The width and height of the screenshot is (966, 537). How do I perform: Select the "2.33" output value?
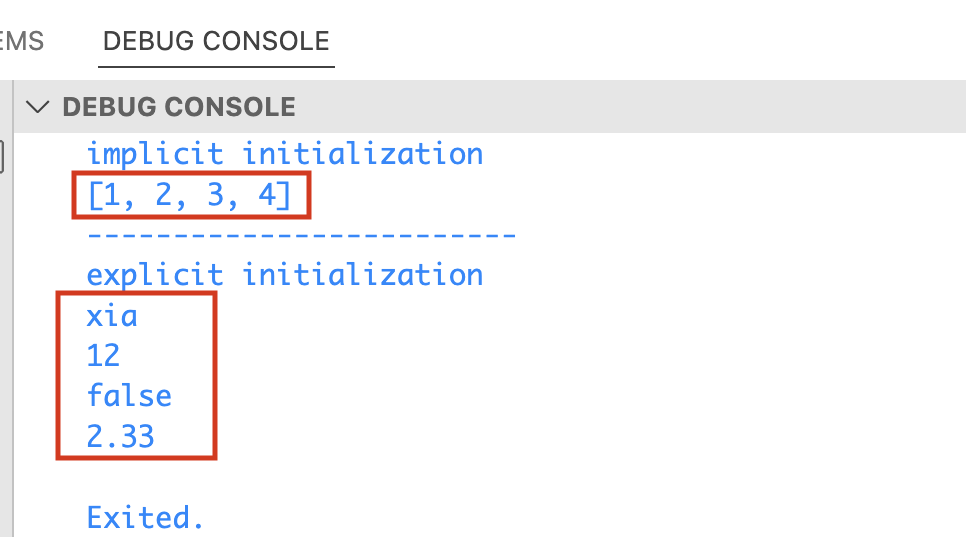[x=120, y=436]
